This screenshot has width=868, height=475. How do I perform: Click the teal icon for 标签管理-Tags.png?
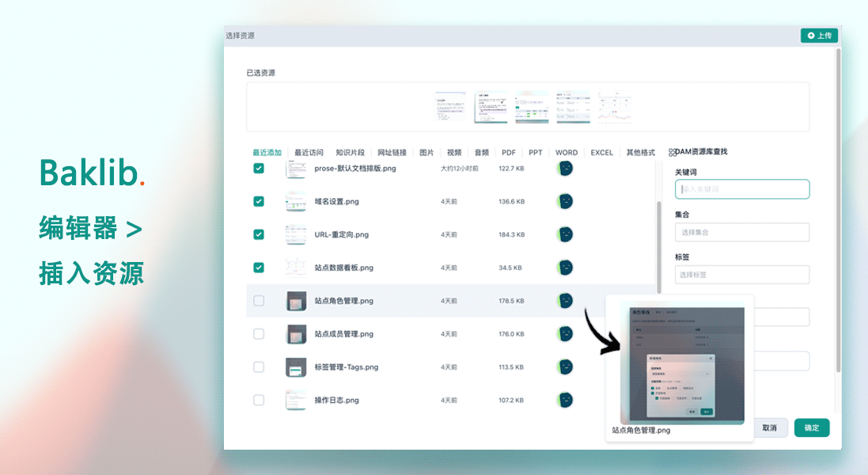pos(566,367)
